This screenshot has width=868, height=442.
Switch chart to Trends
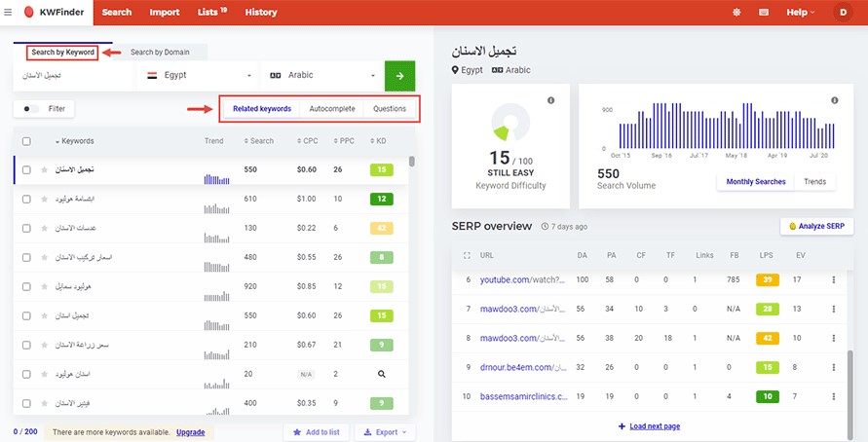point(814,181)
